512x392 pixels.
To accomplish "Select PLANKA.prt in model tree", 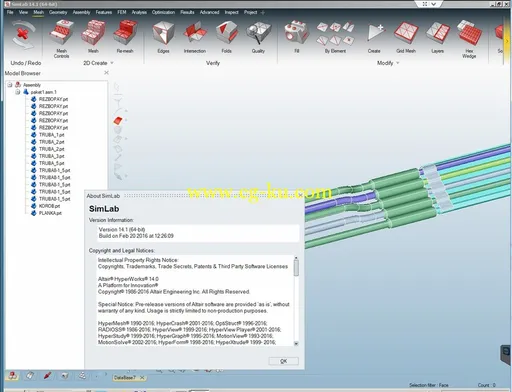I will pos(50,213).
